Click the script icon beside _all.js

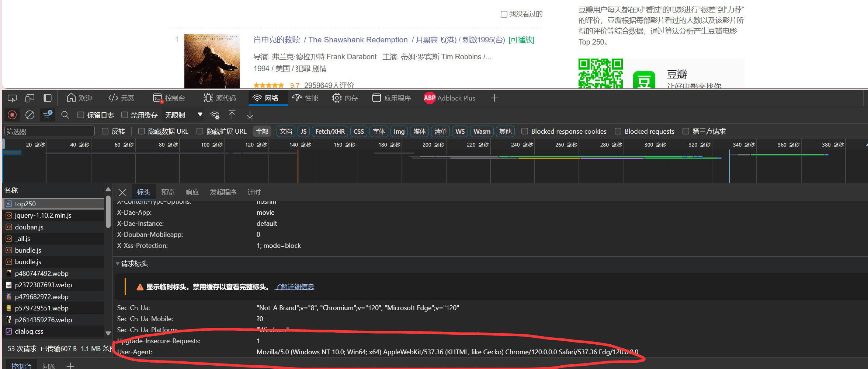[9, 239]
